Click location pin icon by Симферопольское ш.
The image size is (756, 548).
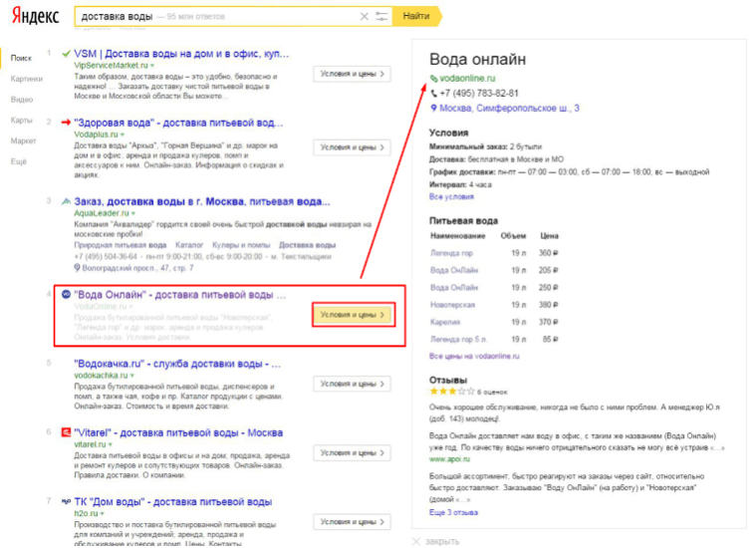point(433,108)
